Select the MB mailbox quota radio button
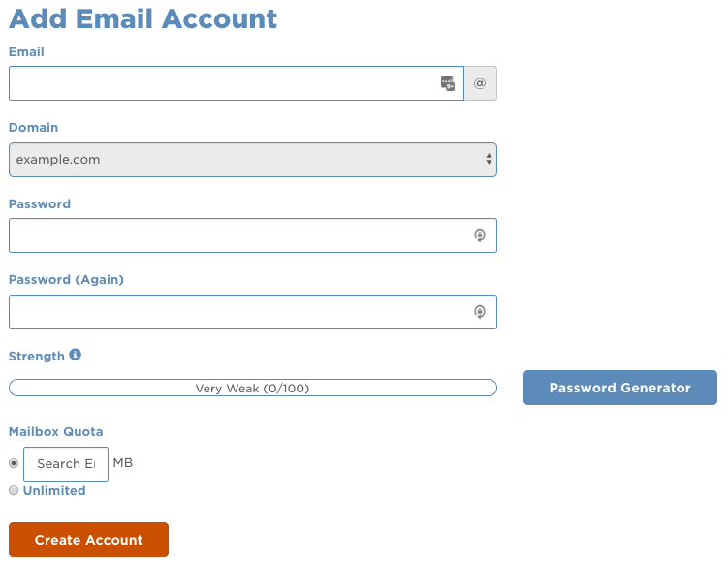The height and width of the screenshot is (563, 728). pyautogui.click(x=14, y=463)
